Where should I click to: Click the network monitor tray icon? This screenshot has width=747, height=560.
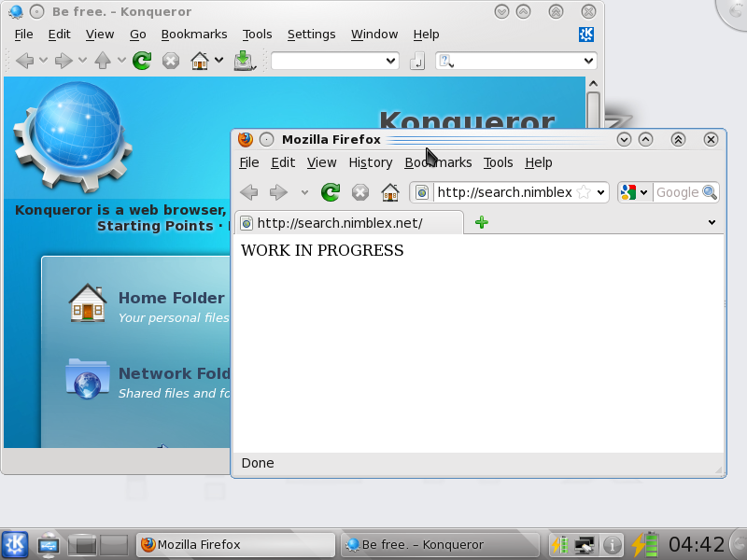coord(585,545)
